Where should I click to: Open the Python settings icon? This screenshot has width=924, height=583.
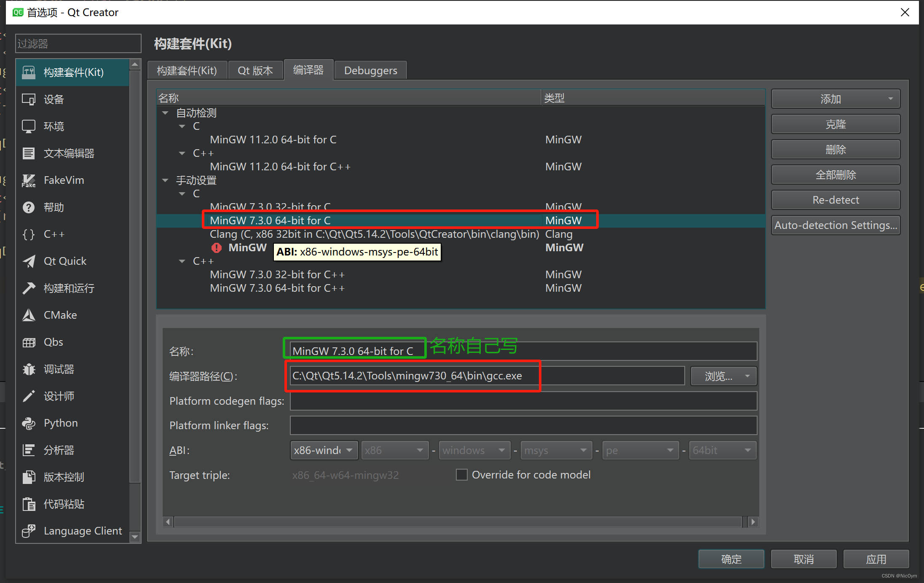tap(29, 423)
